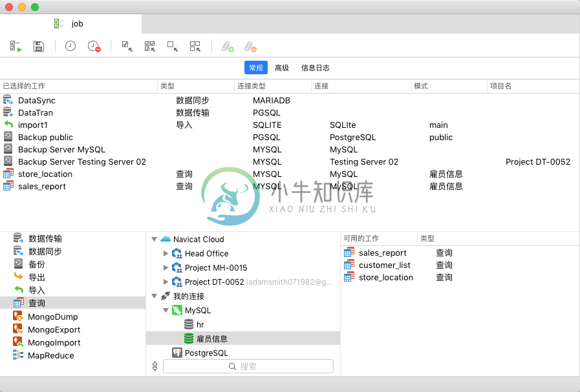Screen dimensions: 580x392
Task: Switch to the 高级 tab
Action: pyautogui.click(x=282, y=68)
